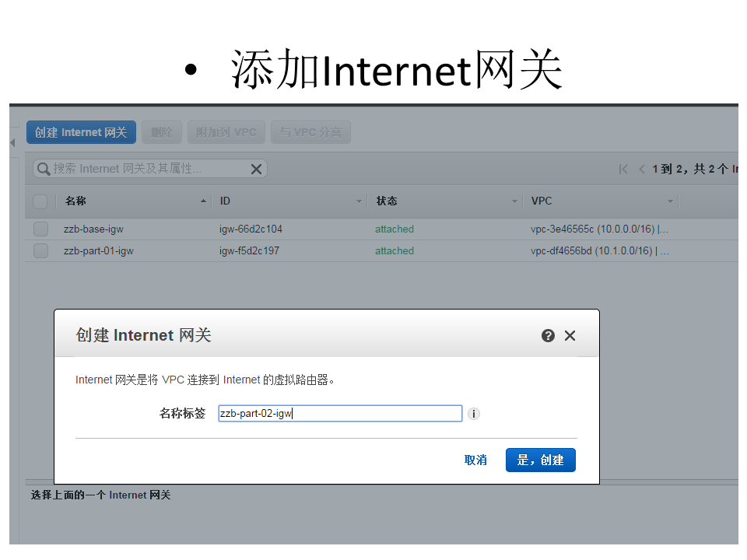Click the igw-66d2c104 ID cell

[251, 229]
